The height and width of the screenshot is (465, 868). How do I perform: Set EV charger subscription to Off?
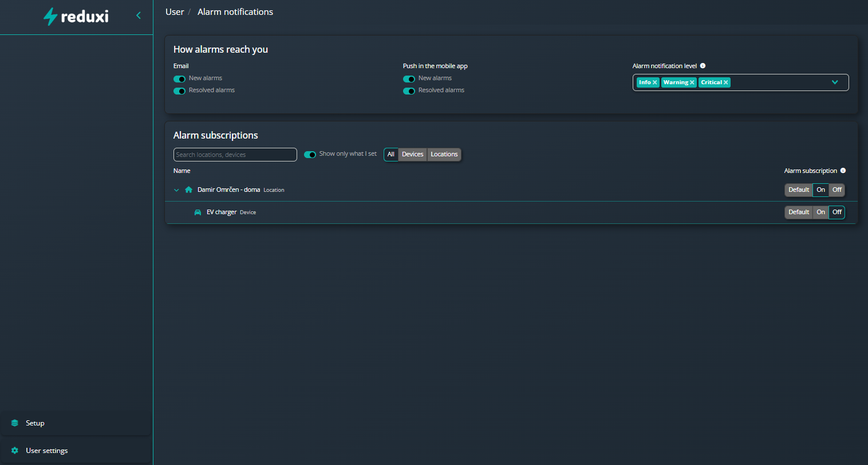(837, 212)
